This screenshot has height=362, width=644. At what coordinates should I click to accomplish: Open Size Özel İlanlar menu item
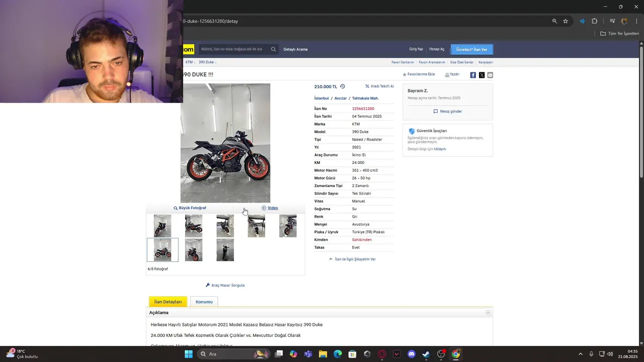click(462, 62)
